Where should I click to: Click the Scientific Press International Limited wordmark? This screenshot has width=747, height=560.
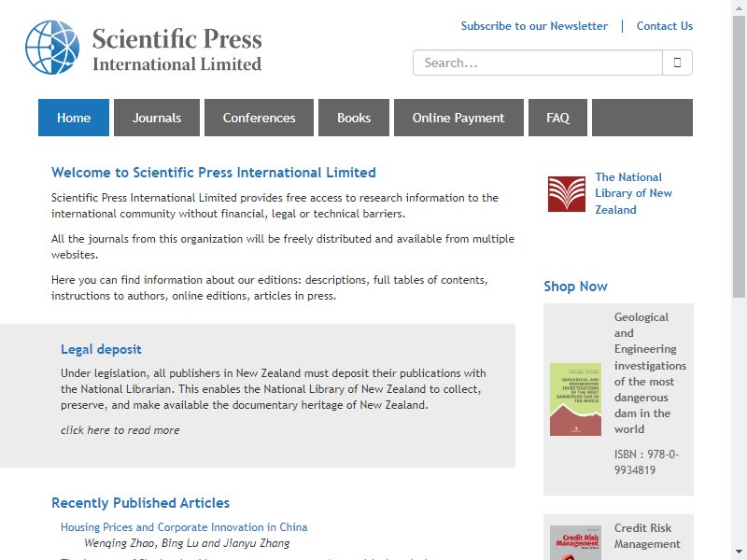click(176, 49)
